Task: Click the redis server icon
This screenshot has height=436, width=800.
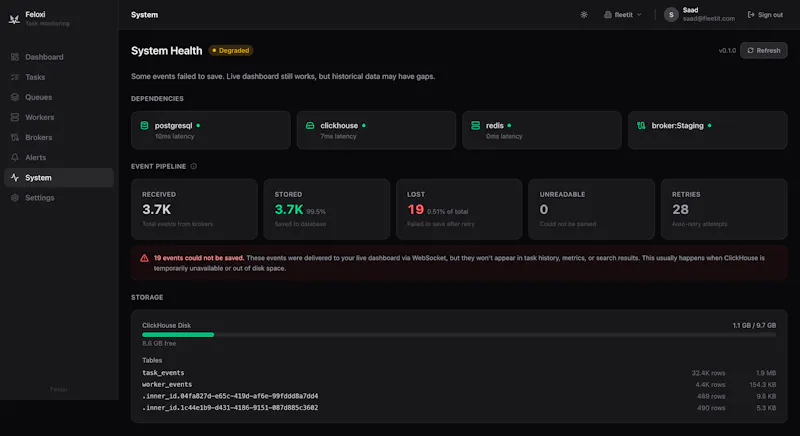Action: 476,125
